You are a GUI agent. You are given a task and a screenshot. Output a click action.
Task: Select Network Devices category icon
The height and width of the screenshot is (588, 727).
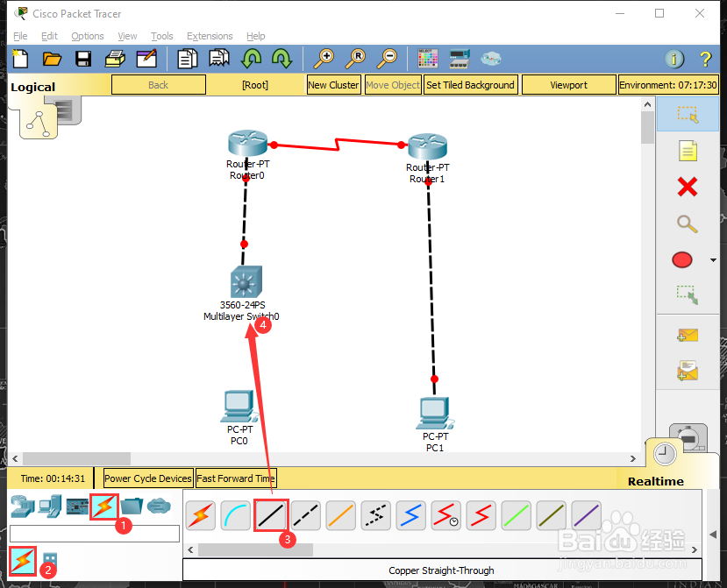23,506
